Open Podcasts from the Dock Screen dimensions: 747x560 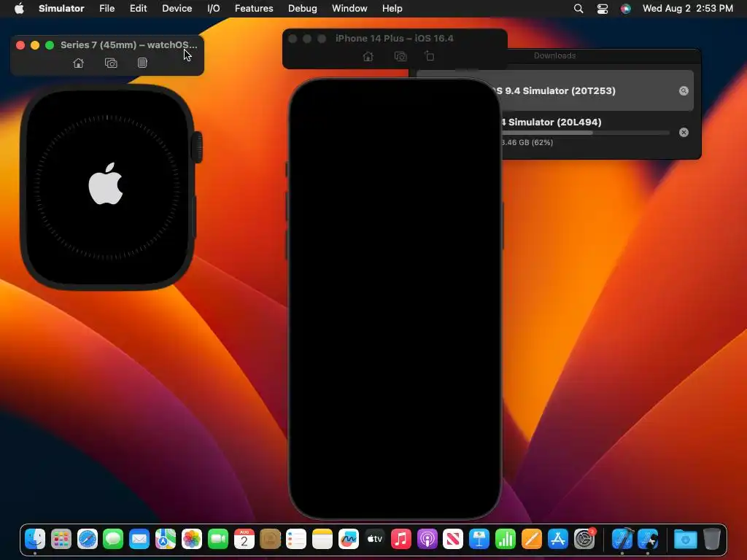click(427, 539)
